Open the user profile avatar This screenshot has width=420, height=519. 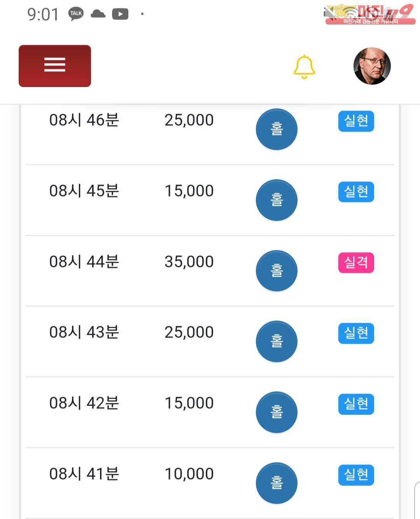pyautogui.click(x=372, y=66)
